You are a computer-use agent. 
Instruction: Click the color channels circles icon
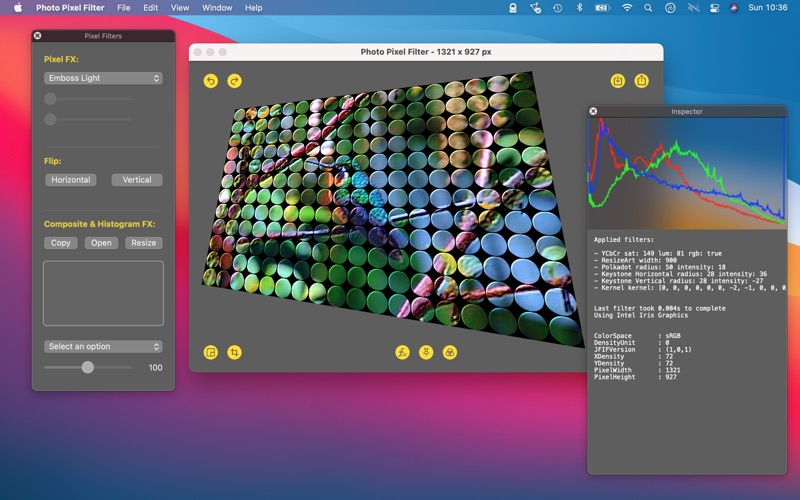click(449, 352)
